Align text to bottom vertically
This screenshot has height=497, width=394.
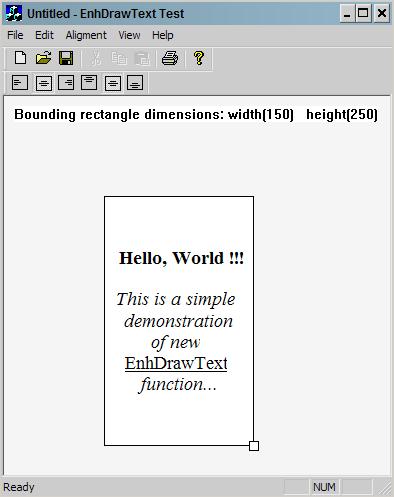(135, 83)
